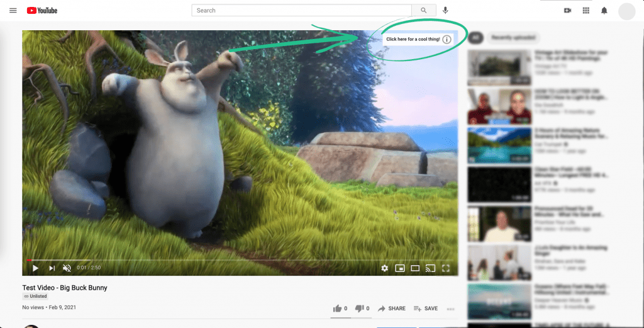Open the YouTube hamburger guide menu
Screen dimensions: 644x328
click(13, 10)
